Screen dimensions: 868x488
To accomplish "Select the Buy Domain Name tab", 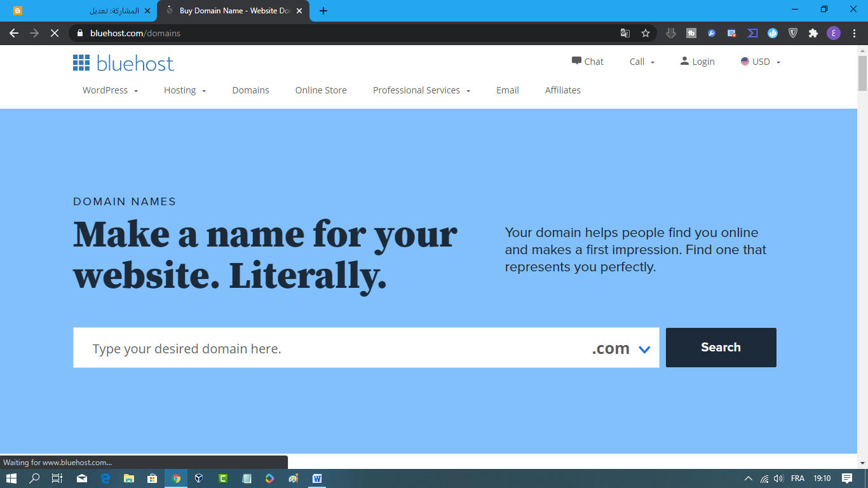I will 233,11.
